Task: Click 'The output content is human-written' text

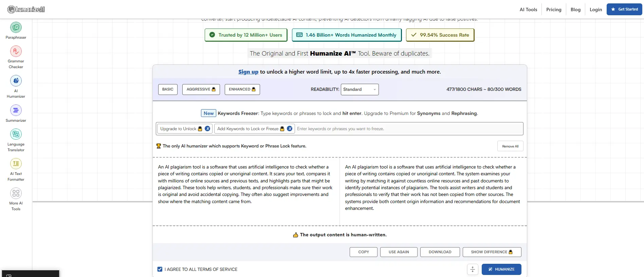Action: click(x=343, y=235)
